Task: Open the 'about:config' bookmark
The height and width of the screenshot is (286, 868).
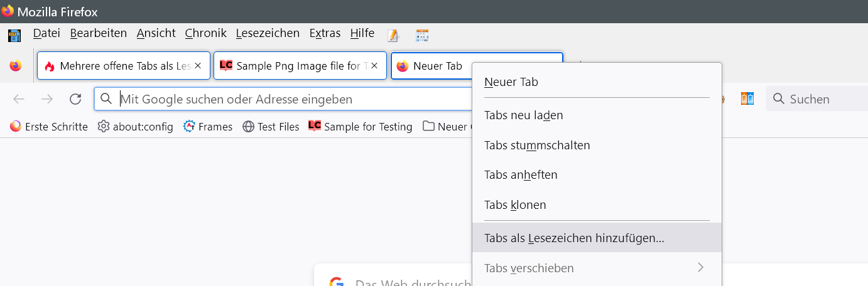Action: [136, 127]
